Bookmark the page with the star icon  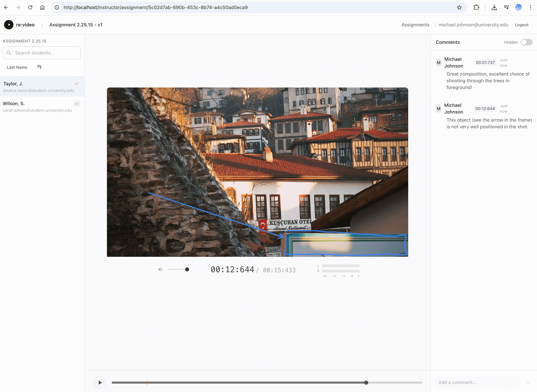pyautogui.click(x=459, y=7)
